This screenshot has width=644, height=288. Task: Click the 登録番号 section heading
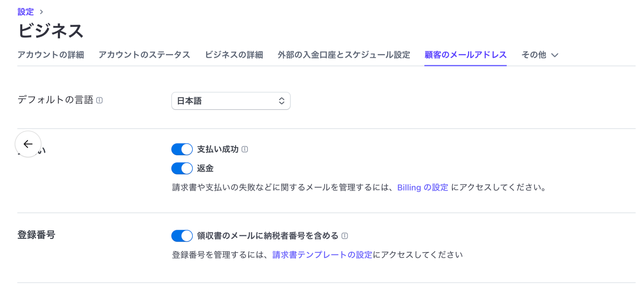pos(36,235)
